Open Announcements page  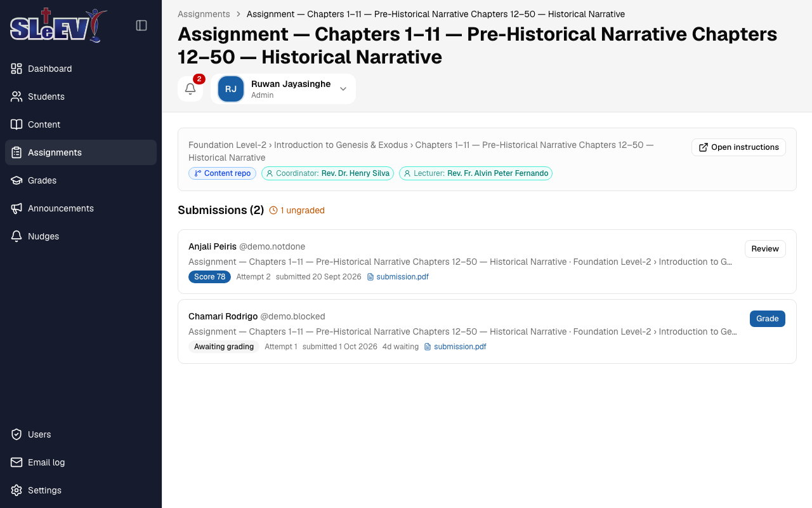(81, 208)
